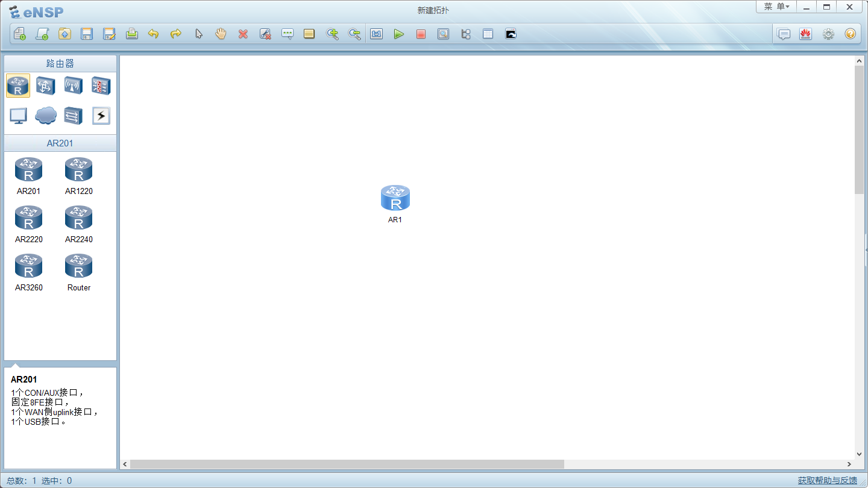
Task: Click the data capture icon
Action: pyautogui.click(x=443, y=34)
